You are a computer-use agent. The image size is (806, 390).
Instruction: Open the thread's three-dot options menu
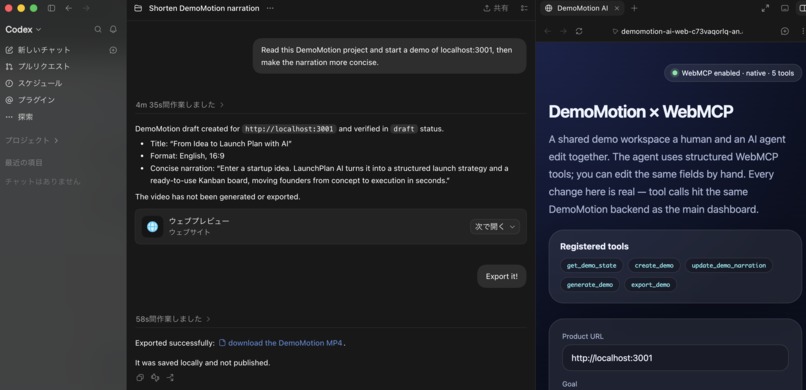point(270,8)
